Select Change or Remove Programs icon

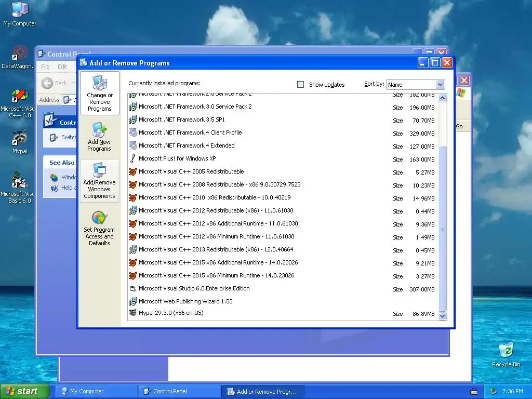[x=99, y=94]
